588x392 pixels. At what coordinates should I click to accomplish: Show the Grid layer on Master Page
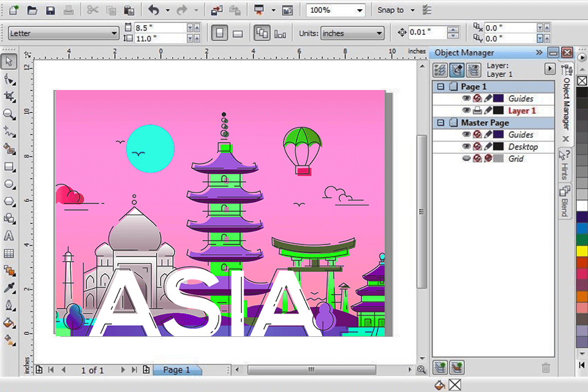point(467,157)
